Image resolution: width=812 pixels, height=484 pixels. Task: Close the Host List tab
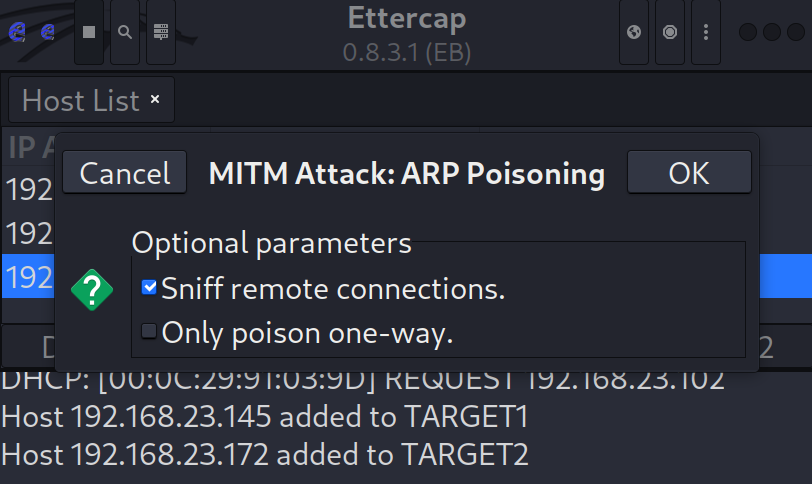tap(155, 99)
